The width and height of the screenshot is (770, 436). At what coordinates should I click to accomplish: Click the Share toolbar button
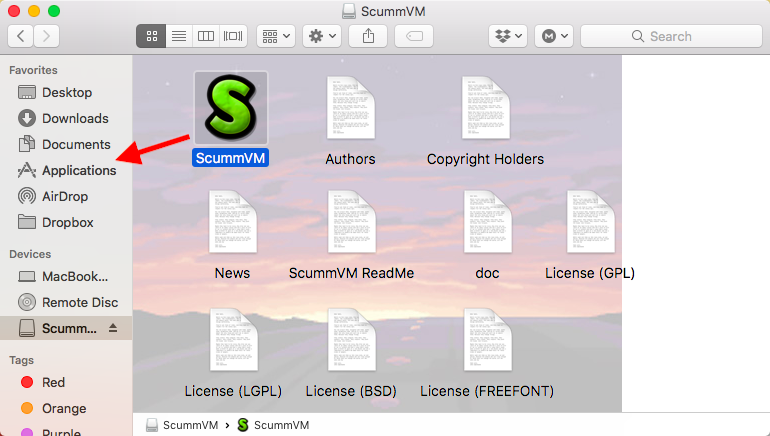368,36
